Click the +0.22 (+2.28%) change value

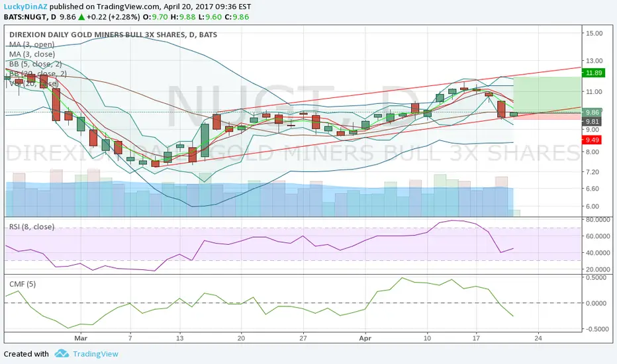pos(113,17)
